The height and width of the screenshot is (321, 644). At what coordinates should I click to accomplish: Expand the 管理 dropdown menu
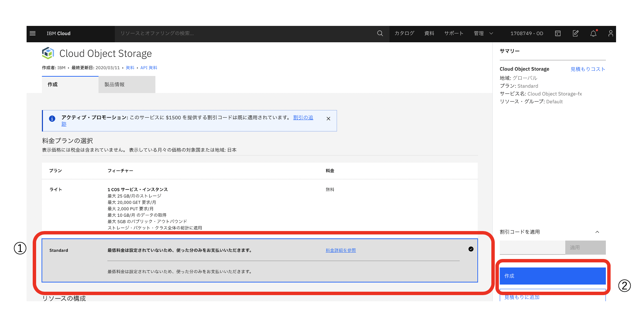point(484,33)
